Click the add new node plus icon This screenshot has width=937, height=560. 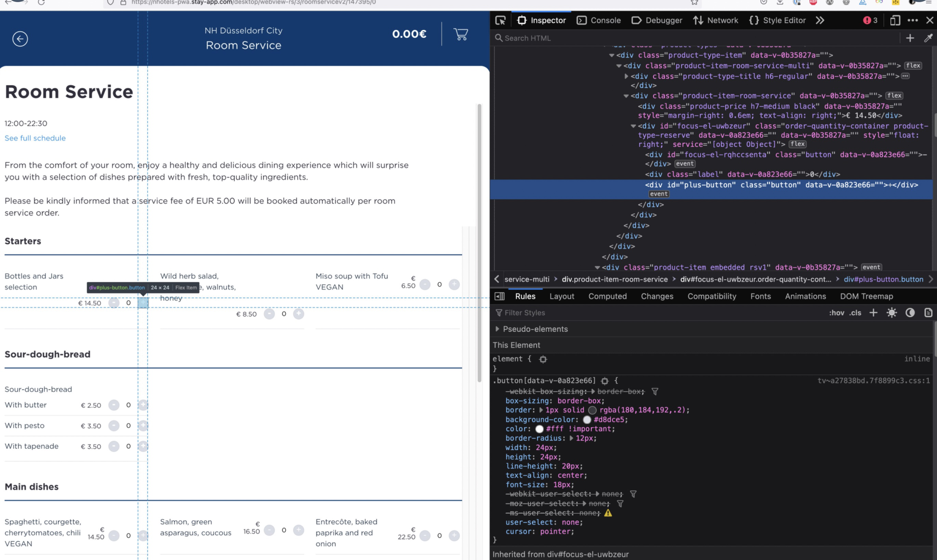(x=910, y=38)
